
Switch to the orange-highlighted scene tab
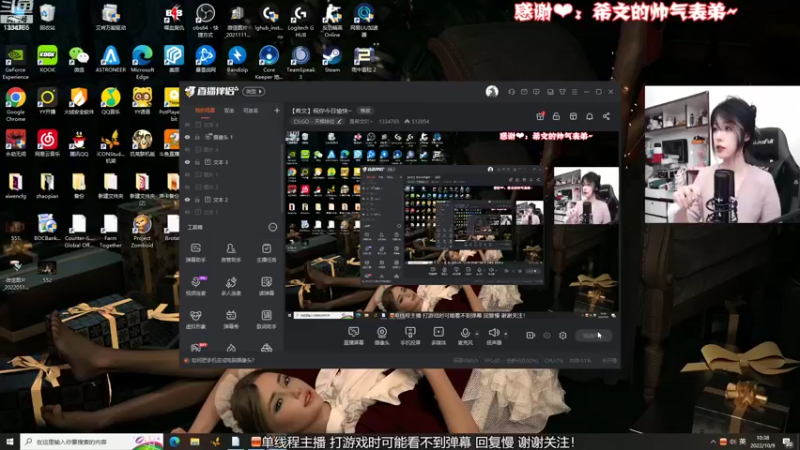[205, 110]
